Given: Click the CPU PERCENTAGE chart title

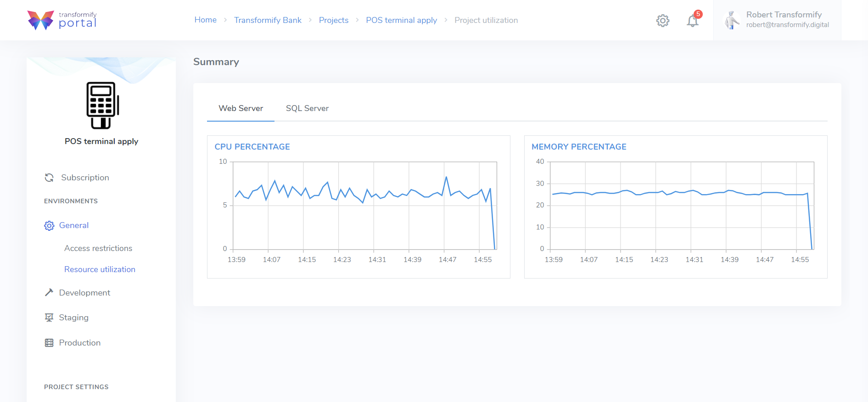Looking at the screenshot, I should (252, 147).
